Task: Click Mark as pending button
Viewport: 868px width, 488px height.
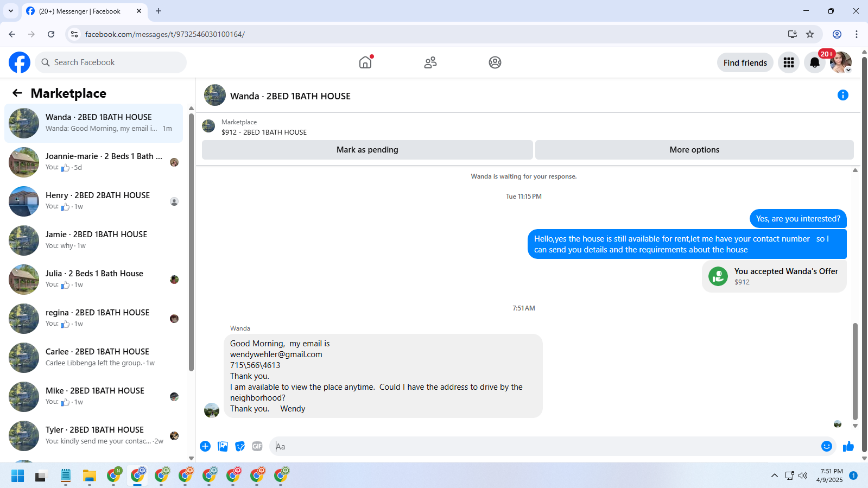Action: pos(368,150)
